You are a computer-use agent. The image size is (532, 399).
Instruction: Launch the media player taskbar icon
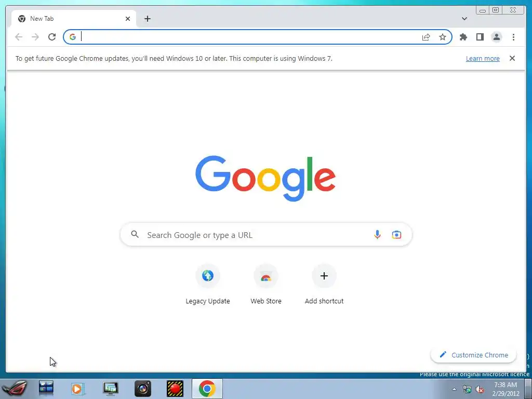point(77,389)
